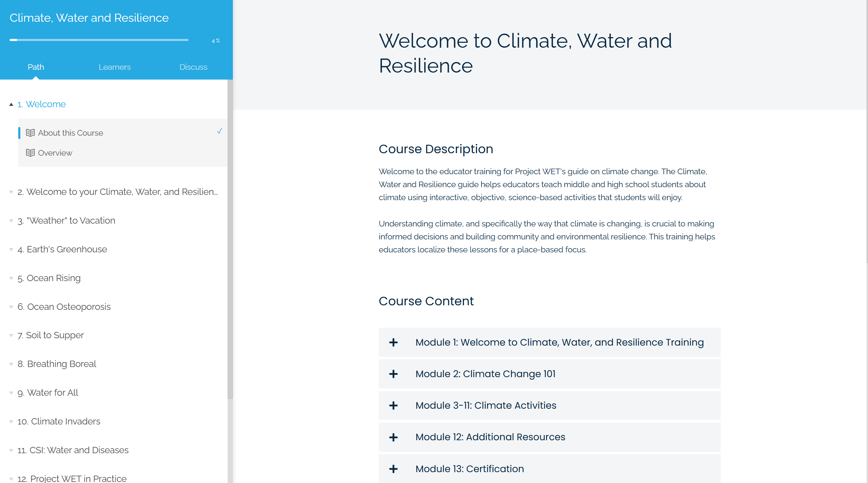
Task: Select the Path tab
Action: click(x=36, y=67)
